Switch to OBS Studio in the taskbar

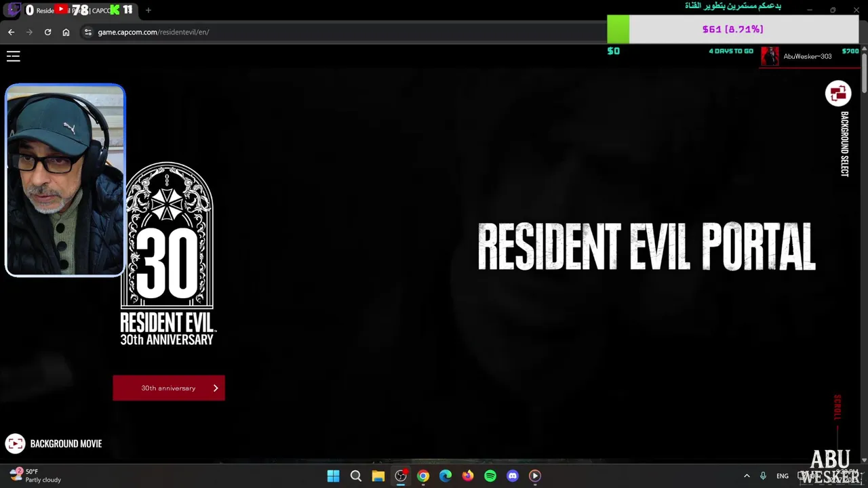401,476
